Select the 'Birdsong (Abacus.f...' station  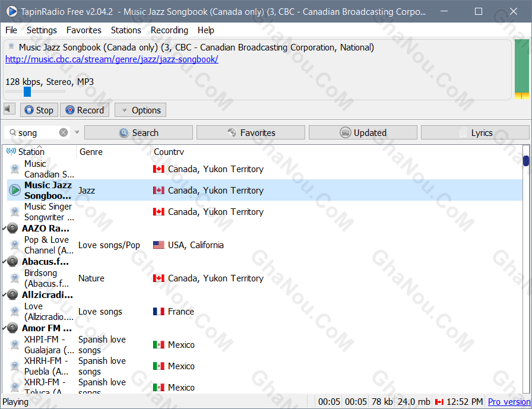click(x=265, y=278)
